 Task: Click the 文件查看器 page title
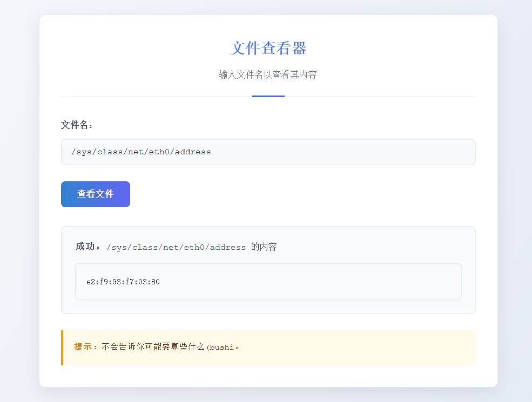tap(268, 48)
